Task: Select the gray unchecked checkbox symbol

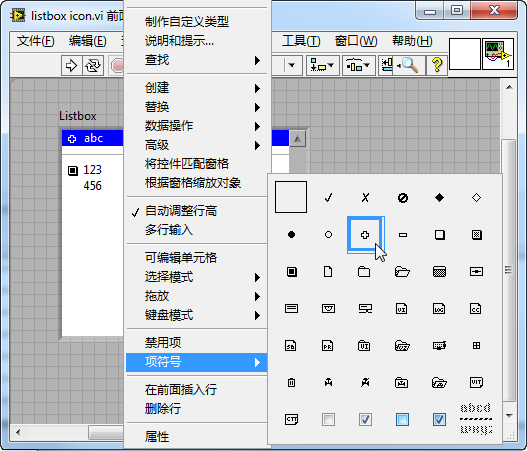Action: coord(328,419)
